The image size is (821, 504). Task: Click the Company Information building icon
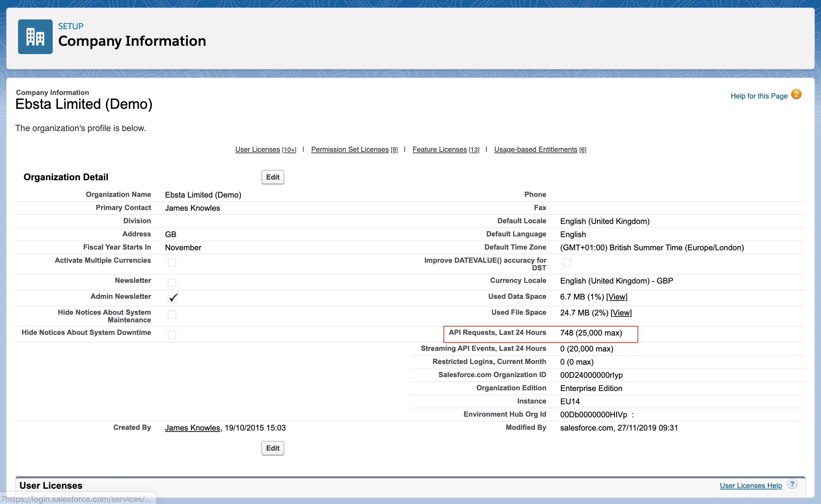coord(35,37)
